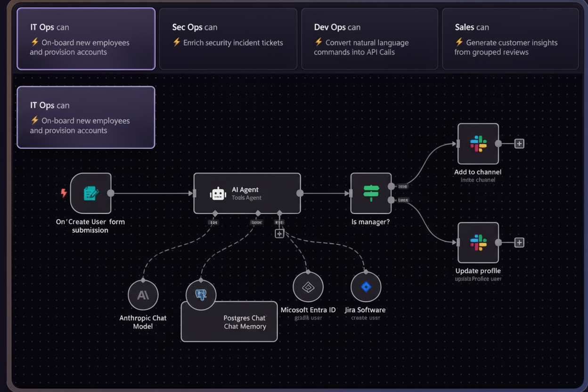Switch to the Sec Ops tab

click(x=228, y=39)
